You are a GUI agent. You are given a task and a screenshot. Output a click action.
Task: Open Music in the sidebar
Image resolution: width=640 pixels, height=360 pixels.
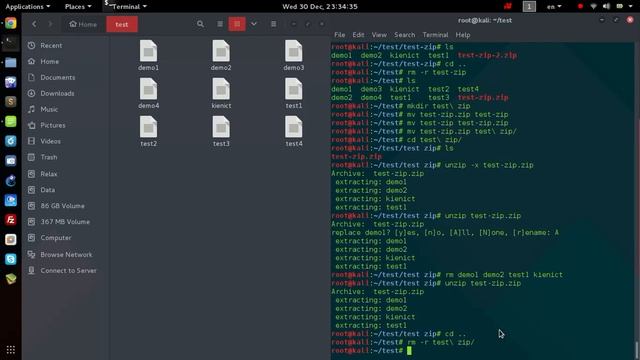point(49,109)
